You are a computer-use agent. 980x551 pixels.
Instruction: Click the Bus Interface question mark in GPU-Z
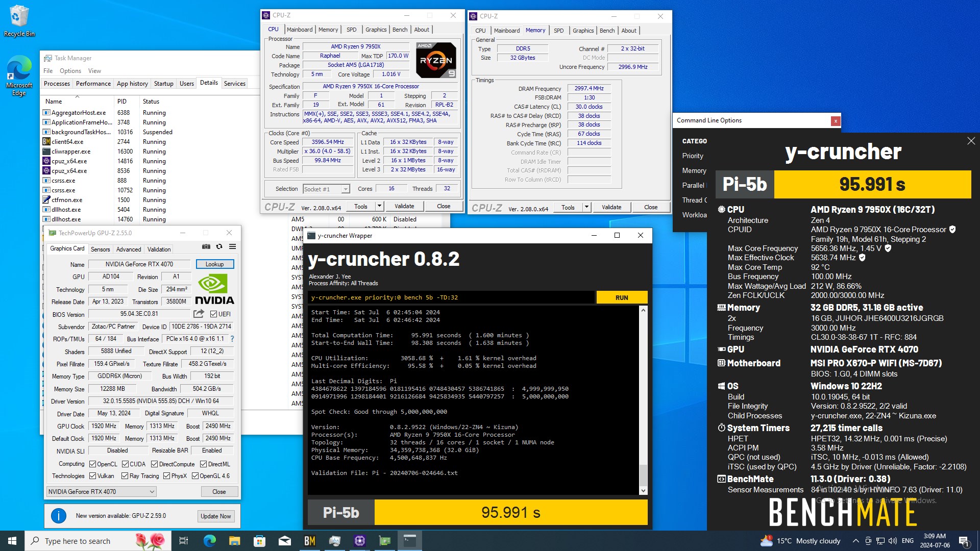[232, 339]
